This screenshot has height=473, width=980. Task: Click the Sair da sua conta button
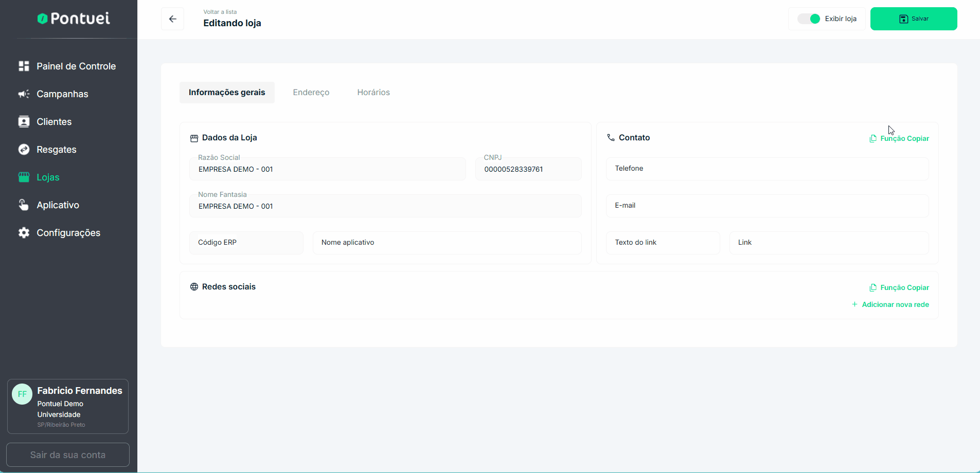tap(68, 455)
